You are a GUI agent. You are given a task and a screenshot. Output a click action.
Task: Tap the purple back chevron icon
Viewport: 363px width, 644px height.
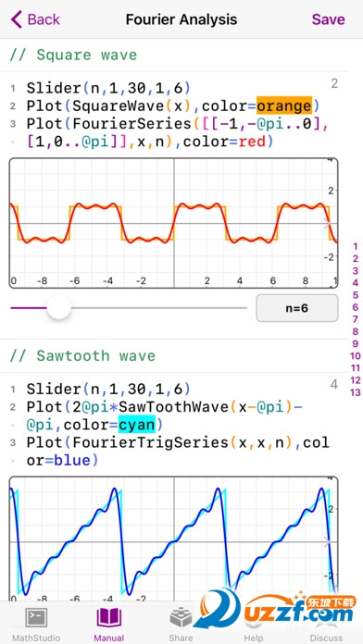click(x=17, y=19)
